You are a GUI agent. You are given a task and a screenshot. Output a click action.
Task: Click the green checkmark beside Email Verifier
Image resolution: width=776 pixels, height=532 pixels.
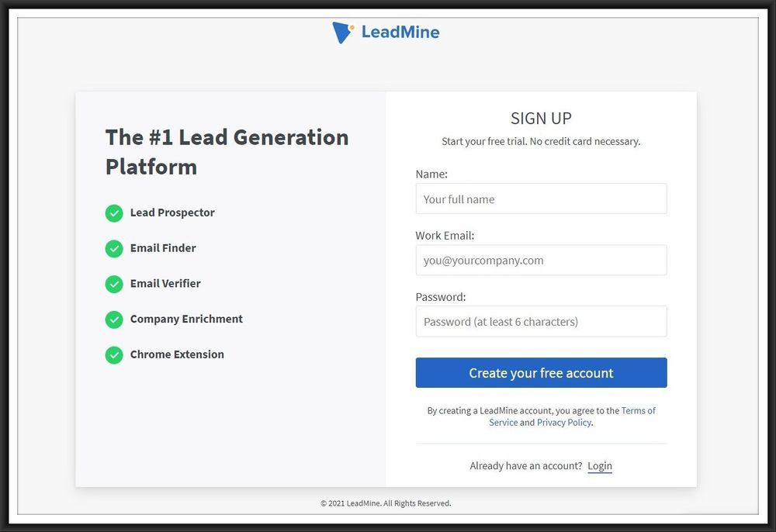click(x=114, y=285)
